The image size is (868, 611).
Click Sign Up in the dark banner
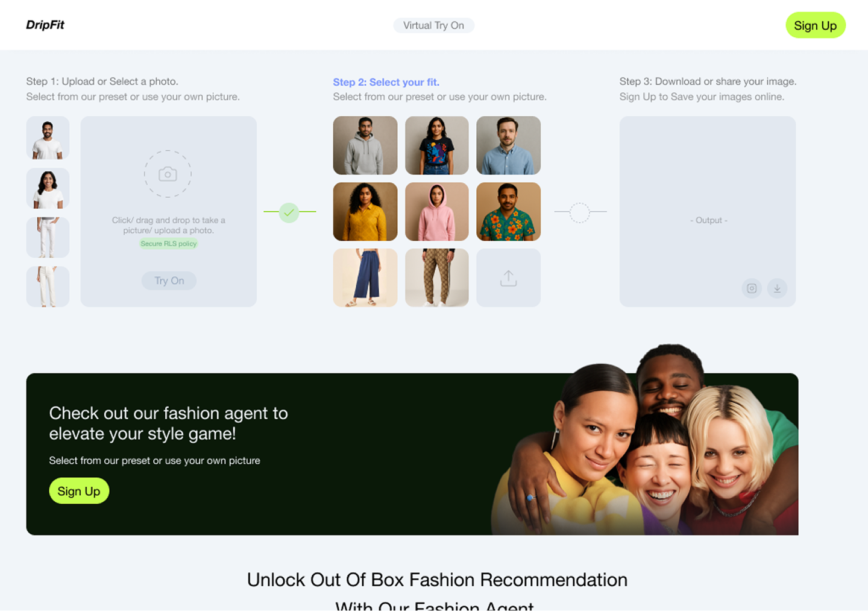[x=79, y=491]
